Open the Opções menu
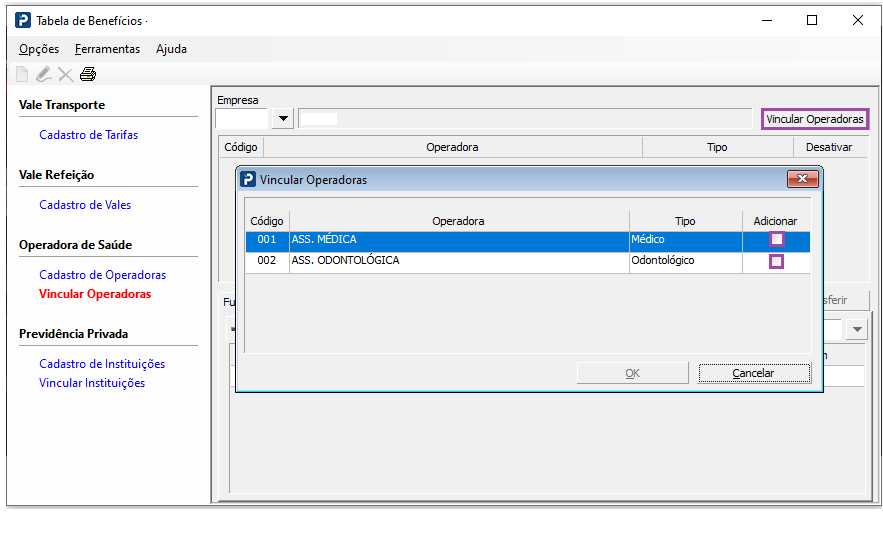 click(x=39, y=49)
